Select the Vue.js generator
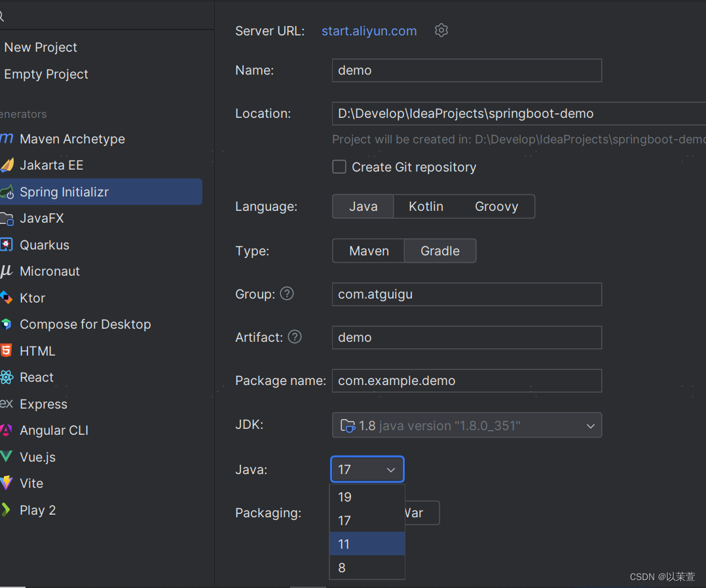This screenshot has height=588, width=706. tap(41, 457)
